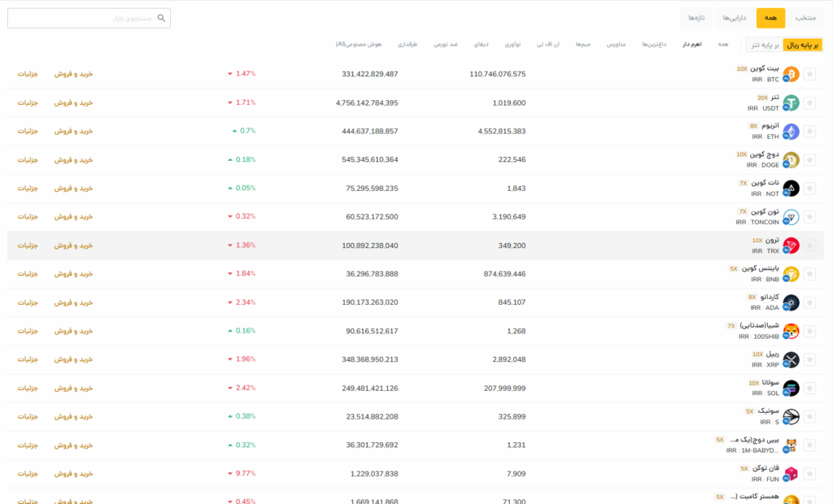The width and height of the screenshot is (833, 504).
Task: Focus the market search field
Action: pos(89,18)
